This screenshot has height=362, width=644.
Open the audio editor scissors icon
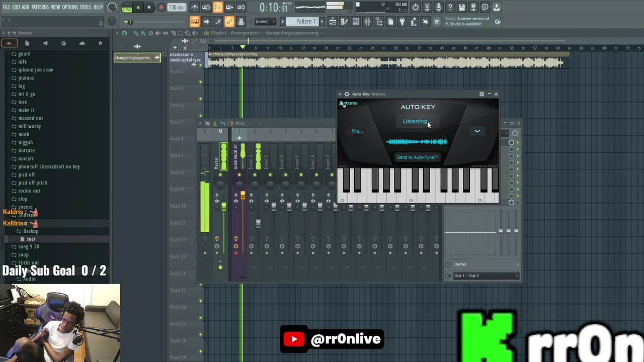pos(427,7)
